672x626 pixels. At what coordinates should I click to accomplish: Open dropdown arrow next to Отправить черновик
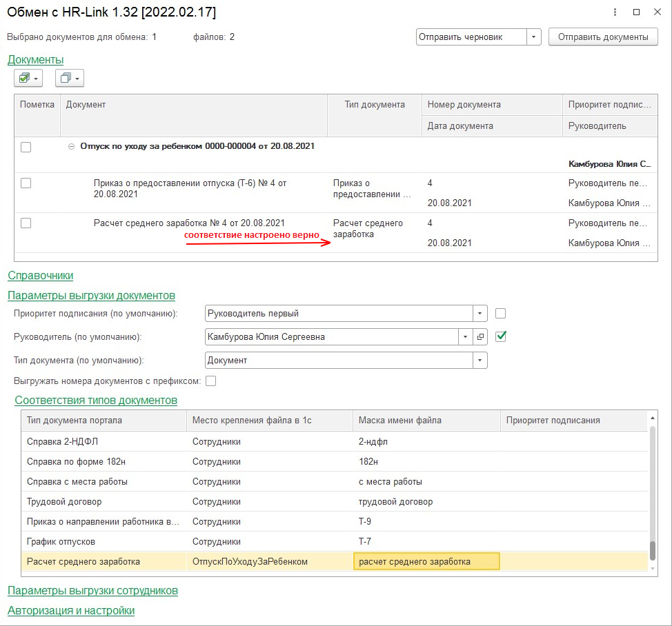(533, 37)
